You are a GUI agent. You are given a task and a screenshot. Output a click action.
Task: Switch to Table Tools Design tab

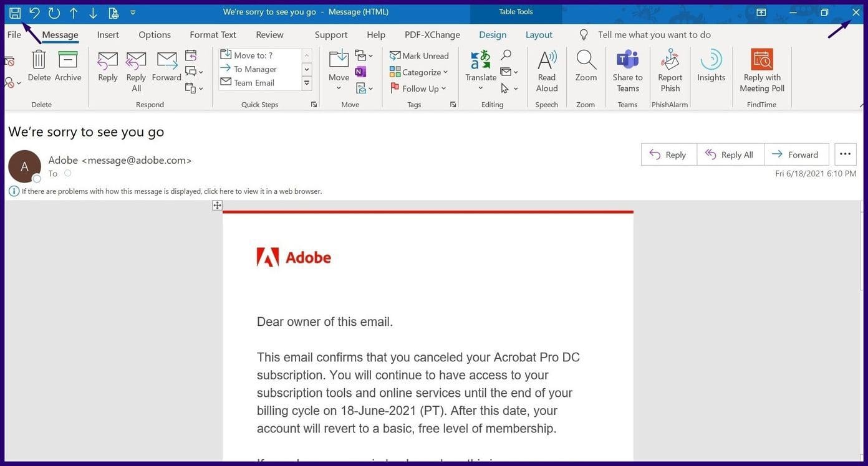pos(493,35)
